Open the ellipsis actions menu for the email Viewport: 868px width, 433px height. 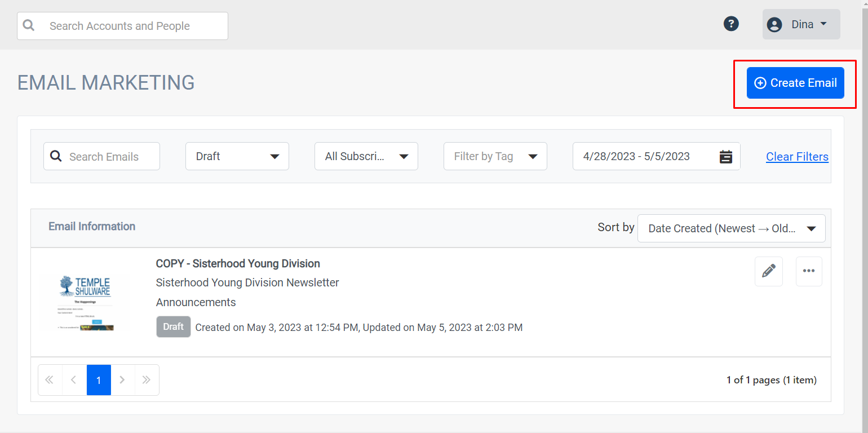tap(809, 271)
